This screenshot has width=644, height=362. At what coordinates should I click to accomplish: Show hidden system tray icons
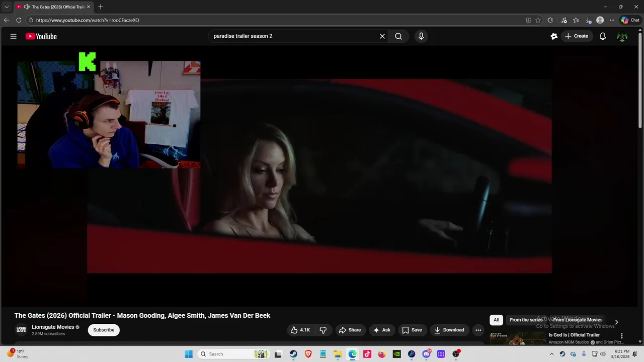pos(551,354)
